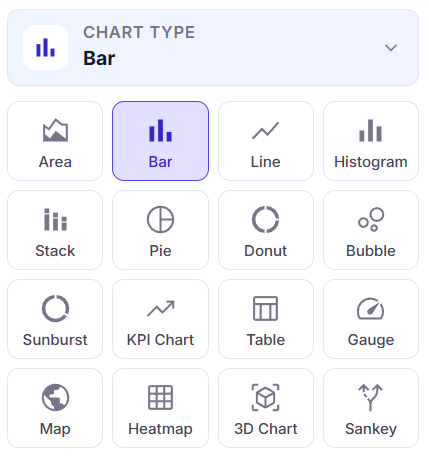
Task: Choose Bubble chart tile
Action: [371, 230]
